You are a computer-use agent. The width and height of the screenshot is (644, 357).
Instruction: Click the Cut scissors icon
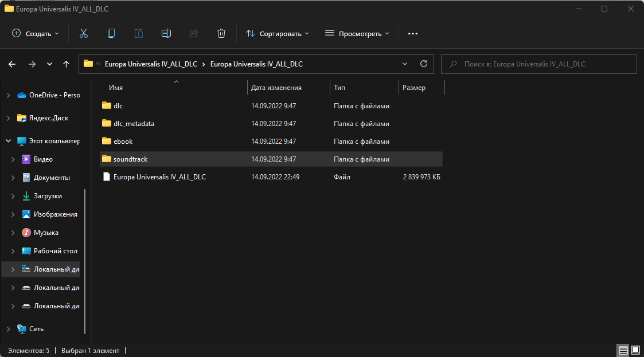(84, 34)
